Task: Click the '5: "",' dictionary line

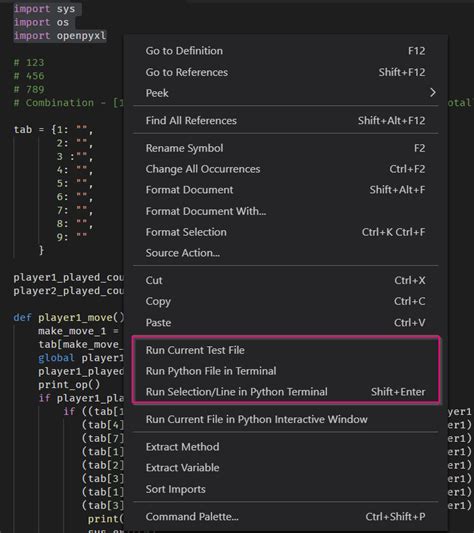Action: (75, 184)
